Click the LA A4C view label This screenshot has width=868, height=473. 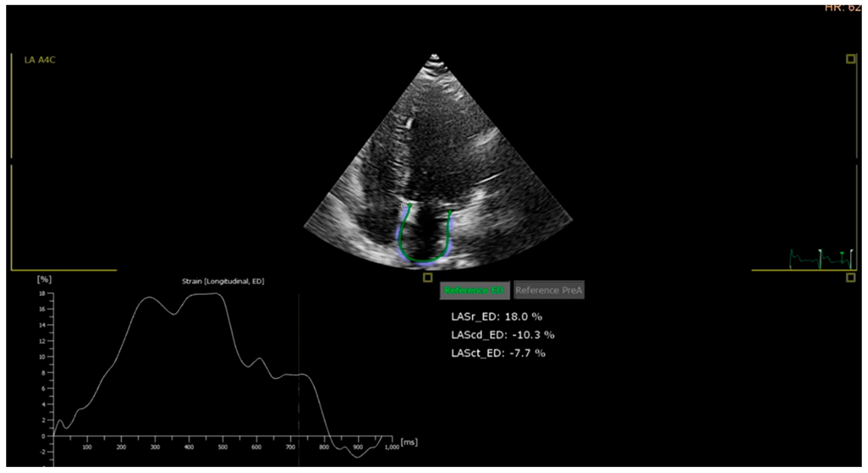coord(40,60)
